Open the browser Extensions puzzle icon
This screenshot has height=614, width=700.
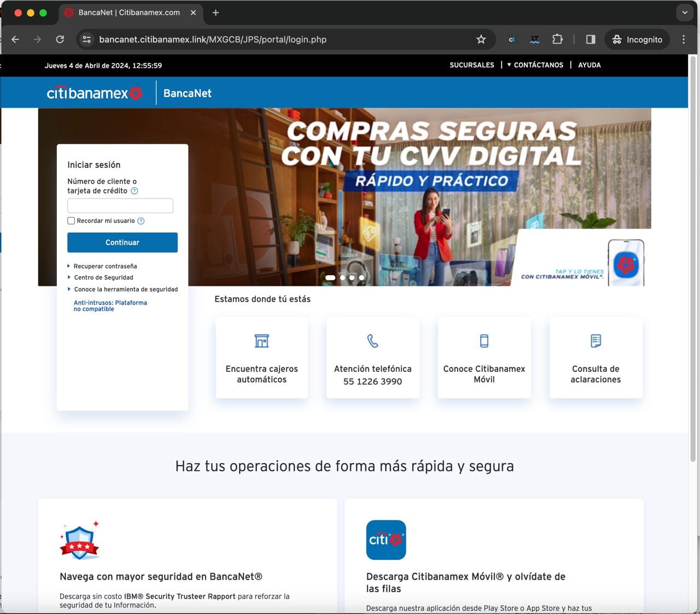(557, 39)
